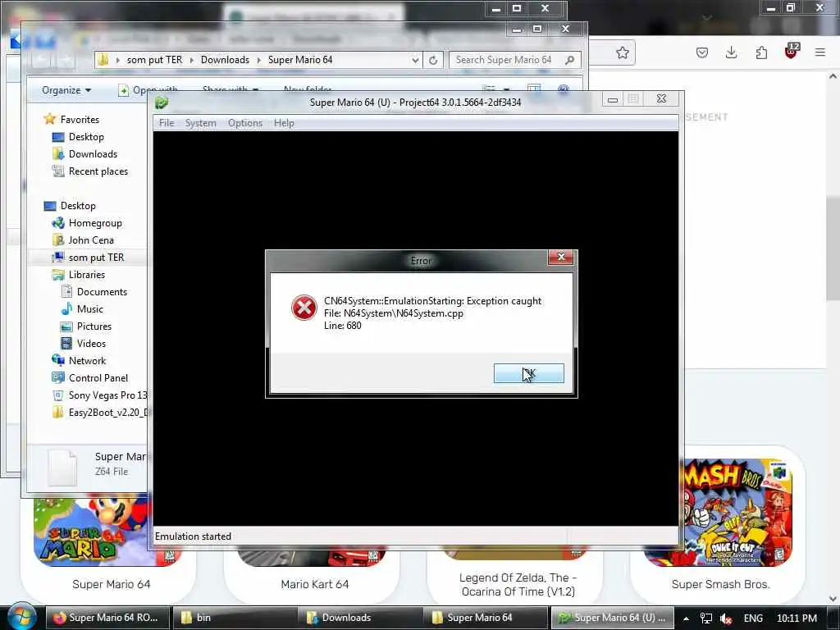The height and width of the screenshot is (630, 840).
Task: Open Firefox extensions puzzle icon
Action: click(761, 52)
